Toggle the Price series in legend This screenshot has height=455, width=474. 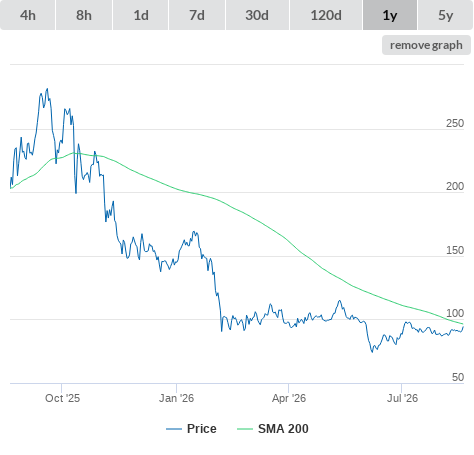point(202,429)
